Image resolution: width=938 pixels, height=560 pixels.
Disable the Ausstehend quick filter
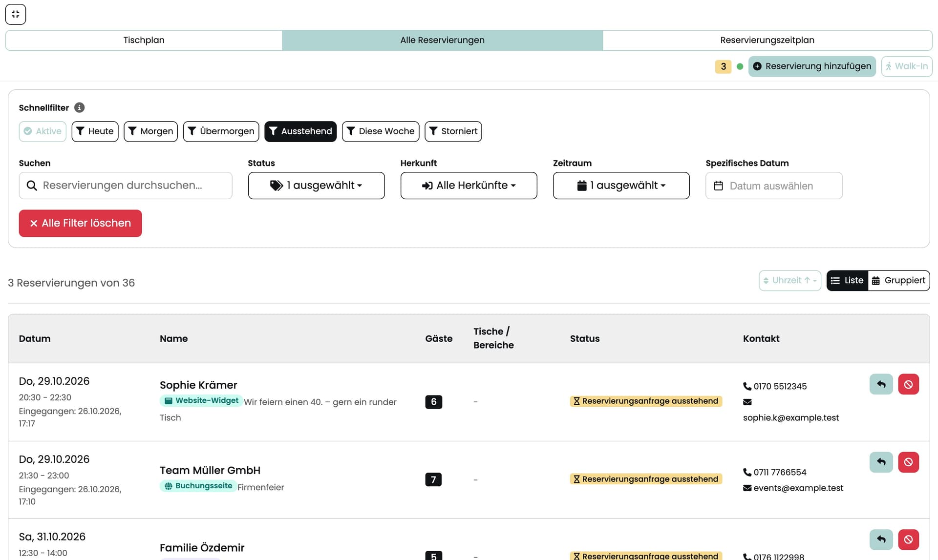click(300, 131)
